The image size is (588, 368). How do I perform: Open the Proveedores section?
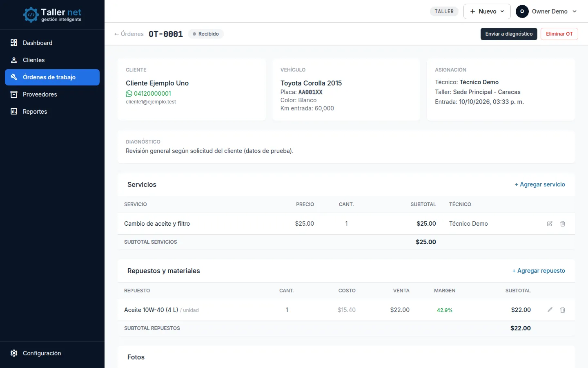(x=52, y=94)
